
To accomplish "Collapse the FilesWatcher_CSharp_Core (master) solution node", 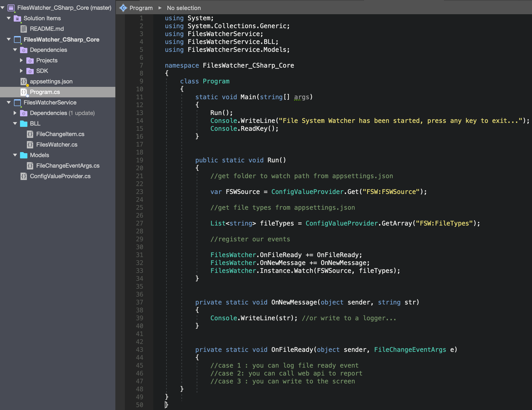I will click(x=3, y=8).
